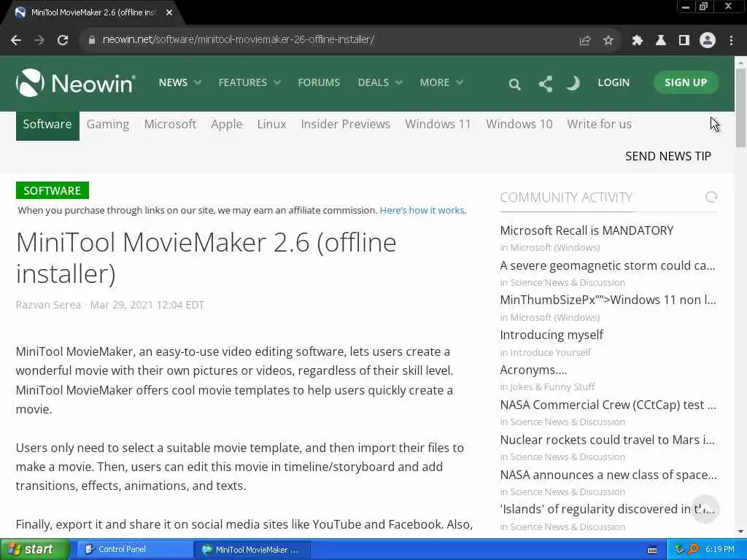The width and height of the screenshot is (747, 560).
Task: Click the network tray icon
Action: (679, 550)
